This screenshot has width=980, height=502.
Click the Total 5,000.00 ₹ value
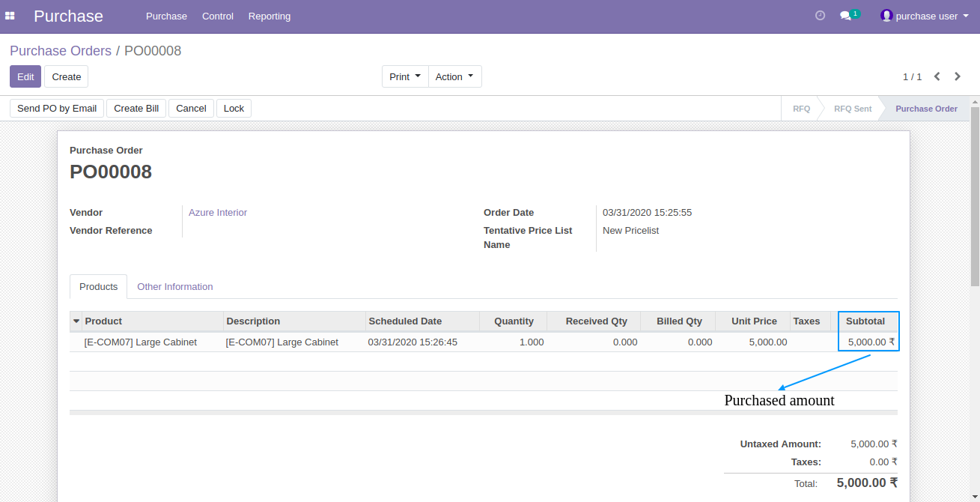tap(867, 483)
